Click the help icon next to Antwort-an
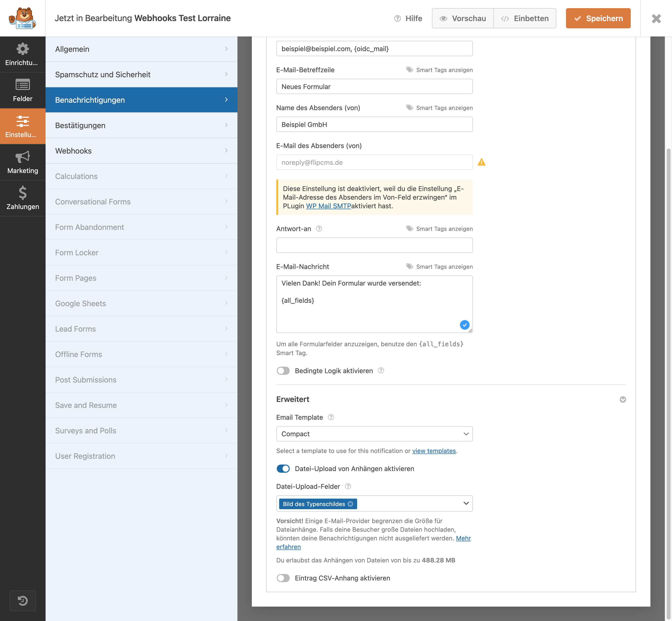The image size is (672, 621). pyautogui.click(x=319, y=228)
